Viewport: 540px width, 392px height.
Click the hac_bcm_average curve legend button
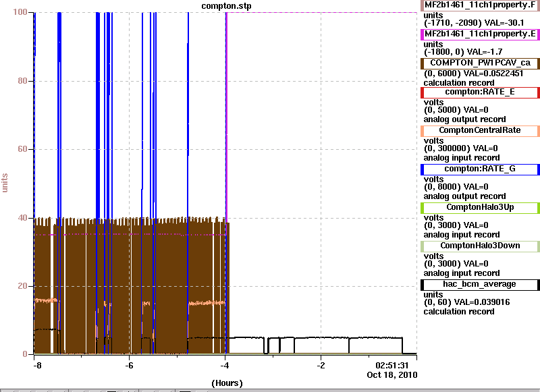pyautogui.click(x=480, y=285)
